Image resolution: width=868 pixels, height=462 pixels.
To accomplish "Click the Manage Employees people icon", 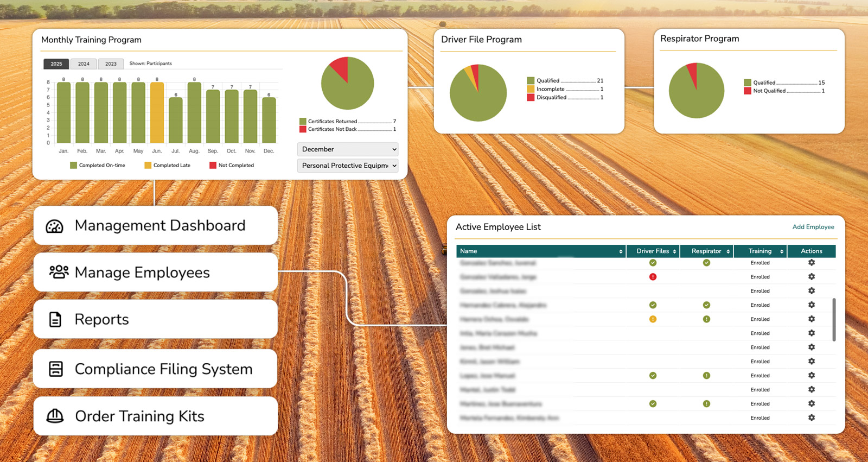I will tap(59, 272).
